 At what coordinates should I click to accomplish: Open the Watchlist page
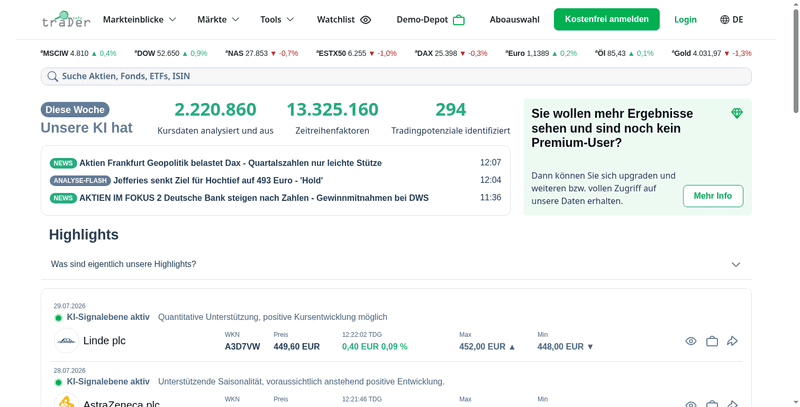[x=344, y=20]
